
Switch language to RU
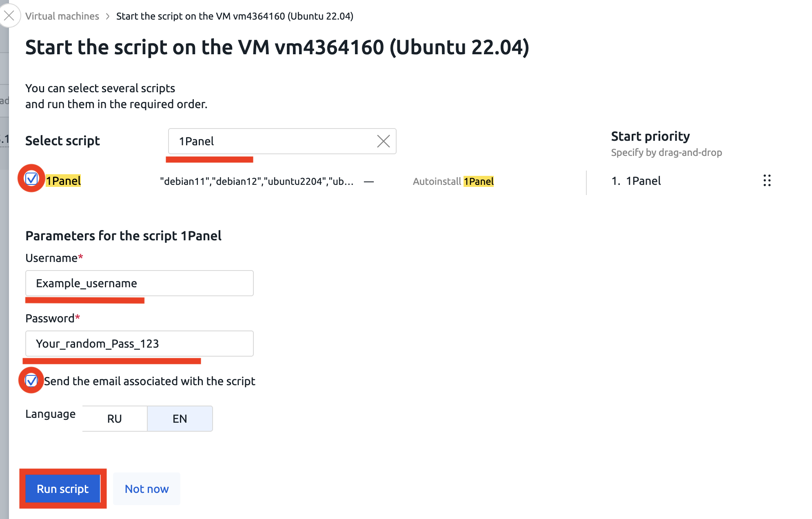[x=115, y=419]
